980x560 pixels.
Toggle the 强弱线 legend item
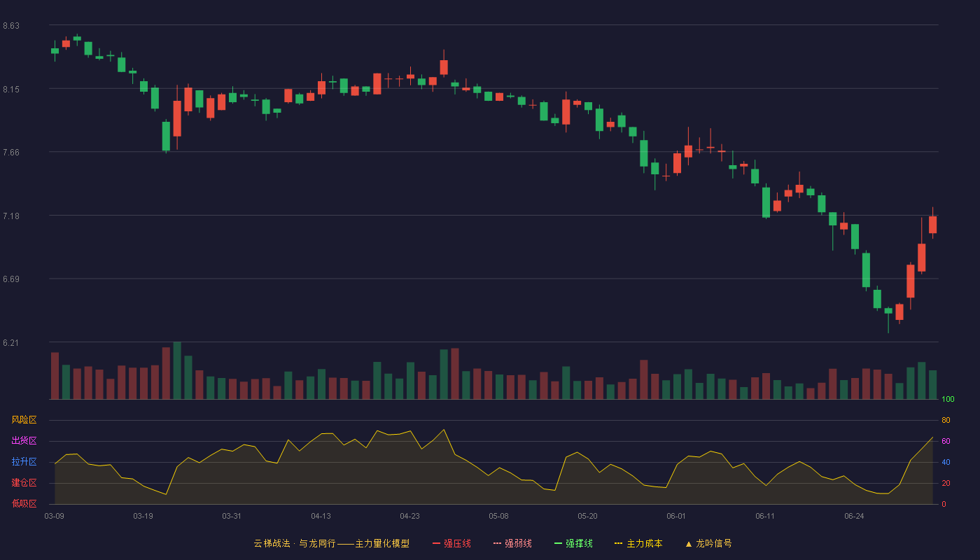[x=512, y=543]
